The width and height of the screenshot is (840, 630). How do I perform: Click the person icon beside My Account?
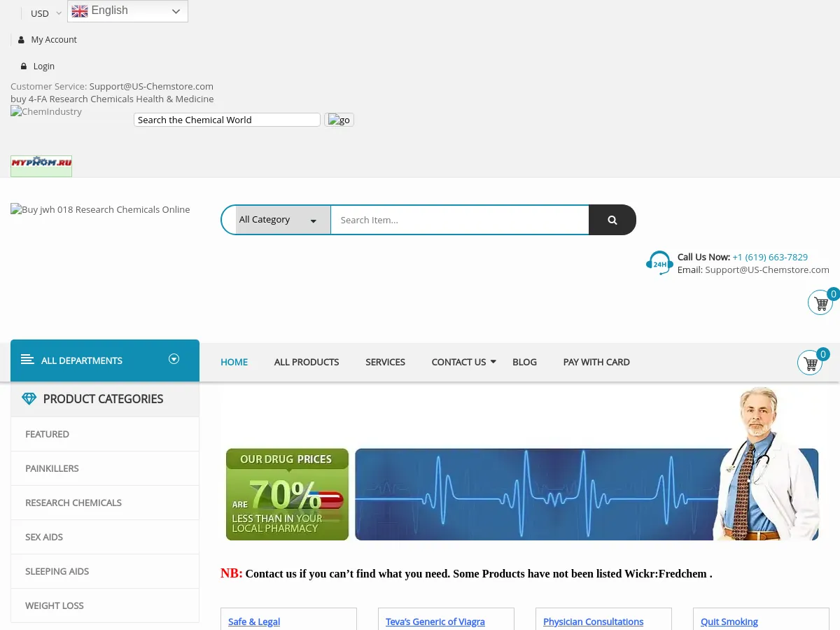21,40
